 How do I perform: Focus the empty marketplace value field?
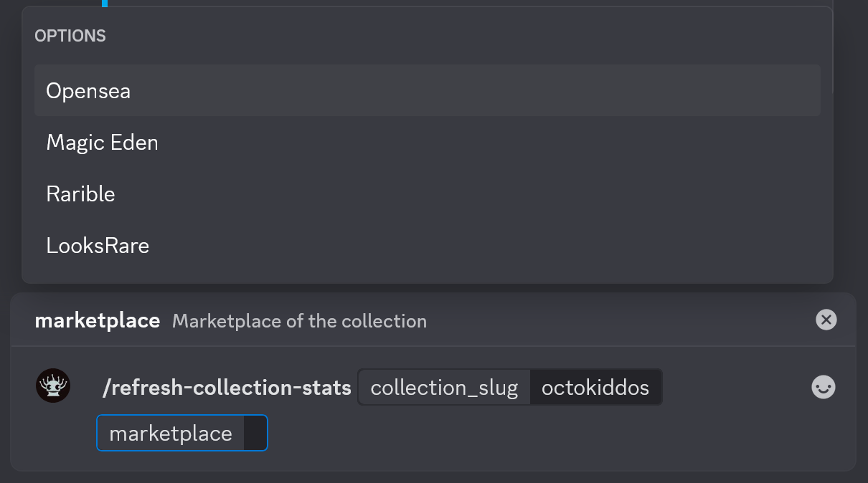pos(255,434)
